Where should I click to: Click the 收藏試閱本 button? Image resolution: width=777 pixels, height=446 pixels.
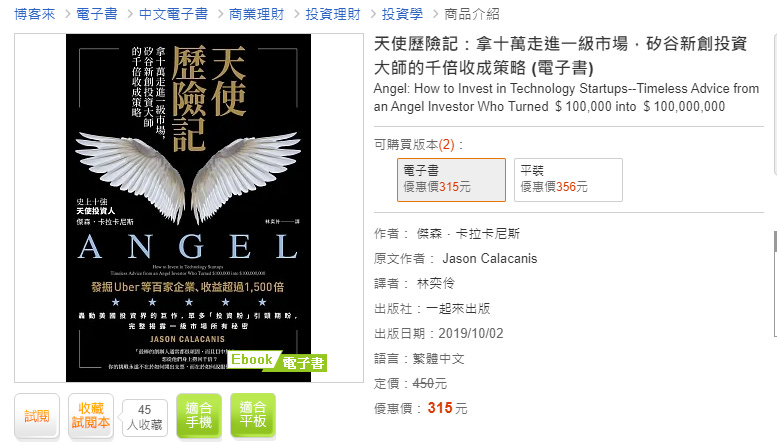tap(91, 416)
